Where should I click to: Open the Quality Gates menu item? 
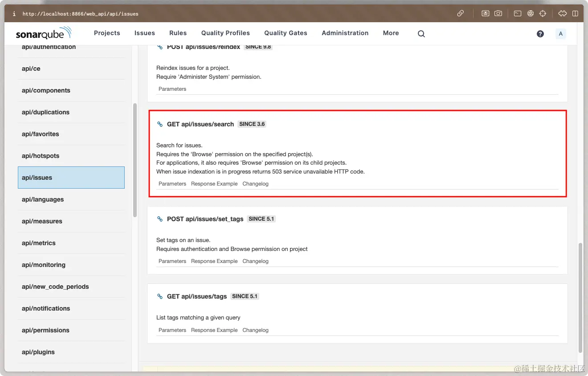(x=286, y=33)
